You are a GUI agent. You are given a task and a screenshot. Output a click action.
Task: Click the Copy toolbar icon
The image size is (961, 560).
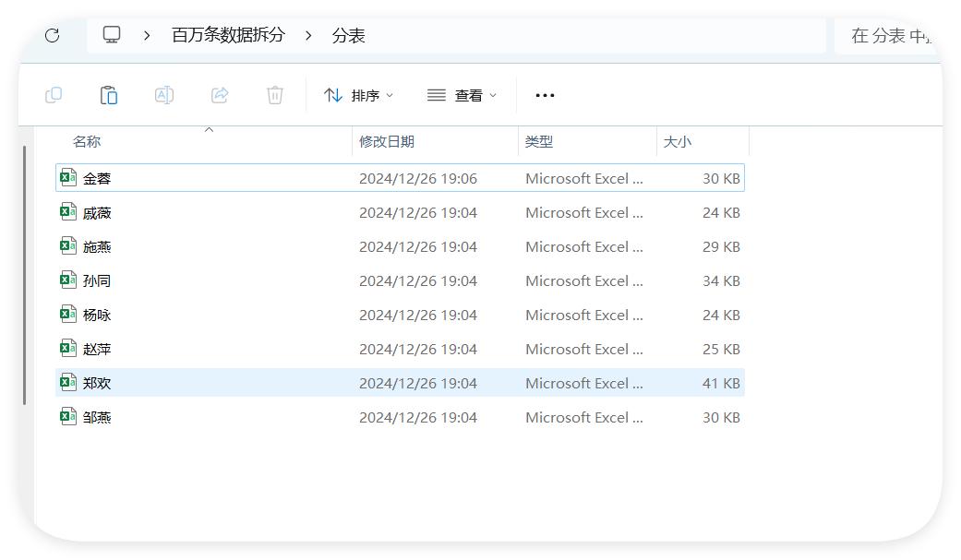click(54, 95)
